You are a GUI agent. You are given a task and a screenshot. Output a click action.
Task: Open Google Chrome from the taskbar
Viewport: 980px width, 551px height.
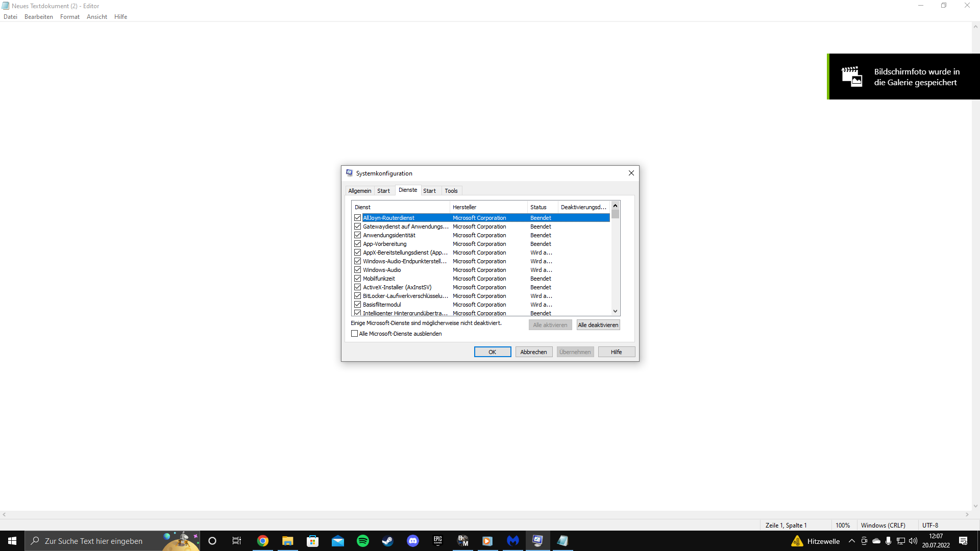pyautogui.click(x=263, y=541)
